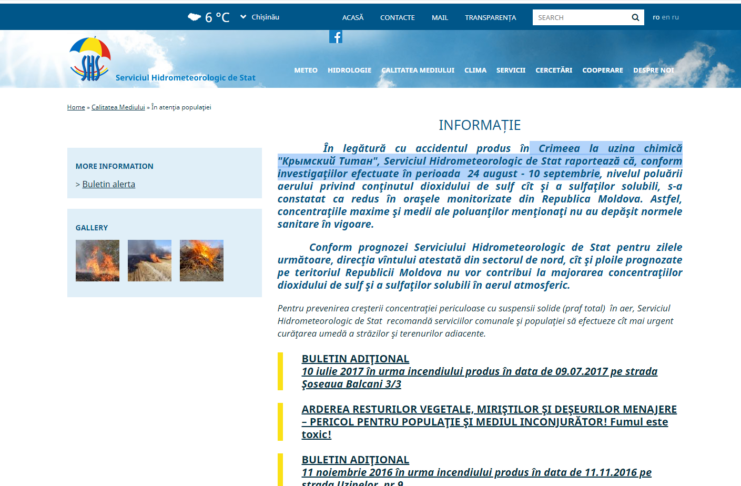Click the search magnifier icon
The height and width of the screenshot is (486, 741).
[x=635, y=17]
